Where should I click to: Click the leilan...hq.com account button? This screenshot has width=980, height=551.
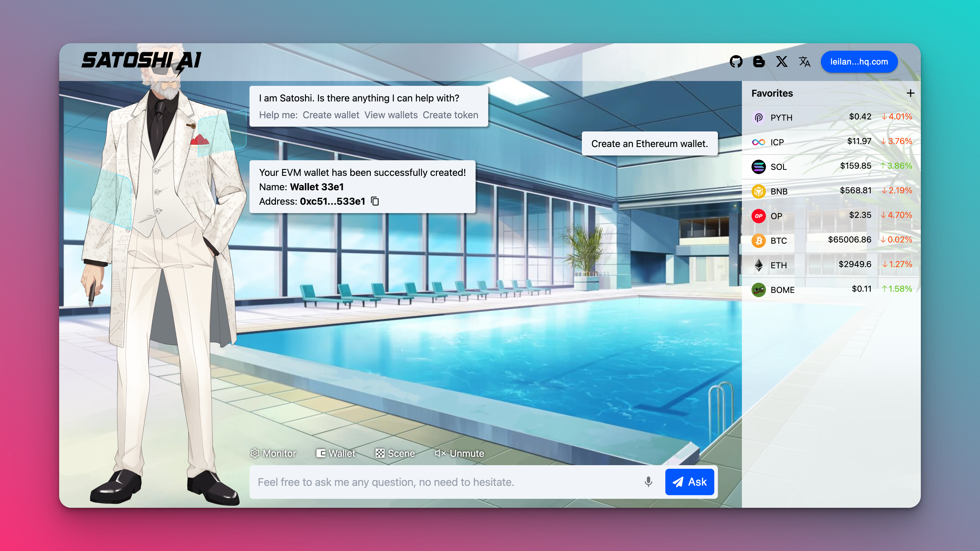(859, 62)
